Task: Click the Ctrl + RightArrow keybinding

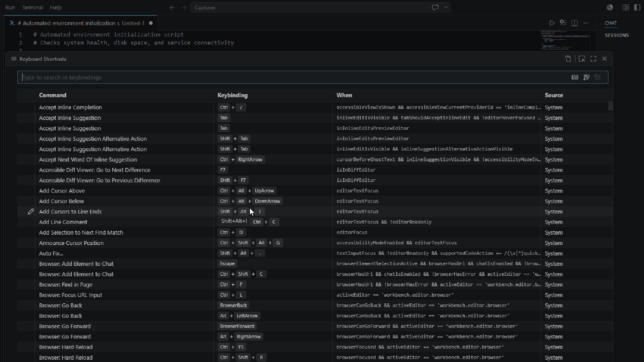Action: tap(241, 160)
